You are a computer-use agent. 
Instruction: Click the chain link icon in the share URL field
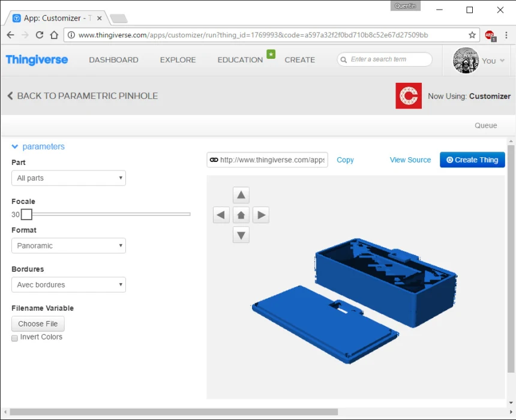[x=214, y=160]
